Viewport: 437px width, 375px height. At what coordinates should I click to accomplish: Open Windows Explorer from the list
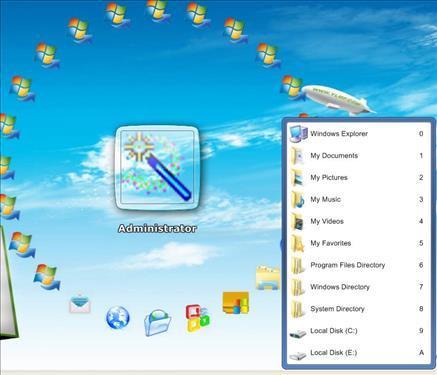point(357,134)
